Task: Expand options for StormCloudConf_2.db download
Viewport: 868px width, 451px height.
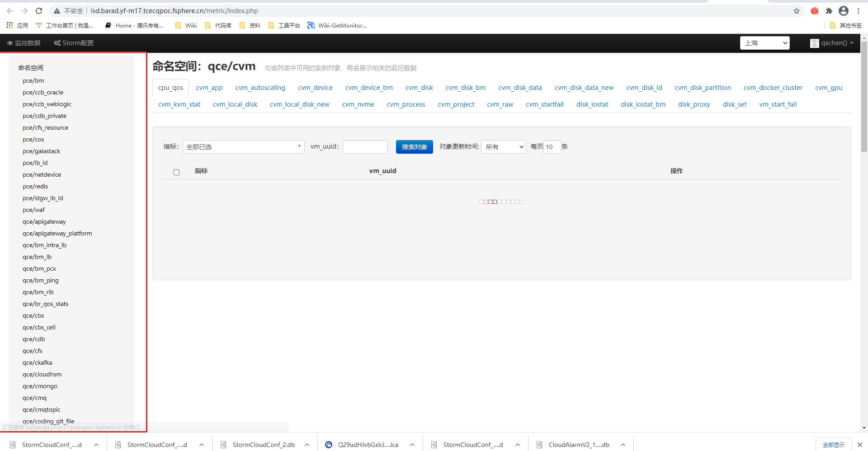Action: (x=307, y=445)
